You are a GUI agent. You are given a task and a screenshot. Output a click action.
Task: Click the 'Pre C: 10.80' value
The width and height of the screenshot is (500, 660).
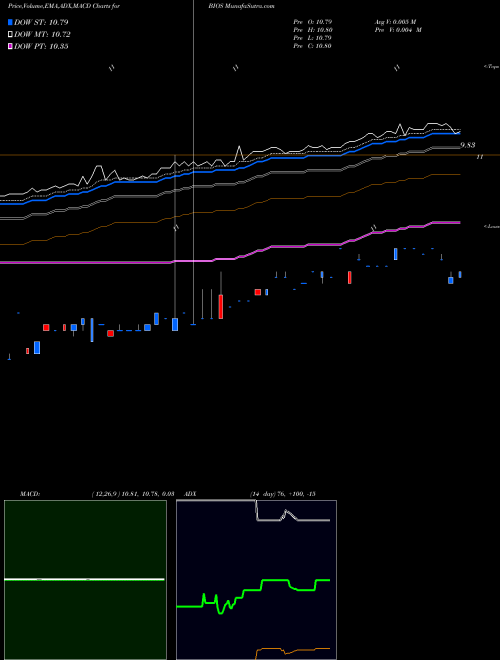click(x=312, y=46)
